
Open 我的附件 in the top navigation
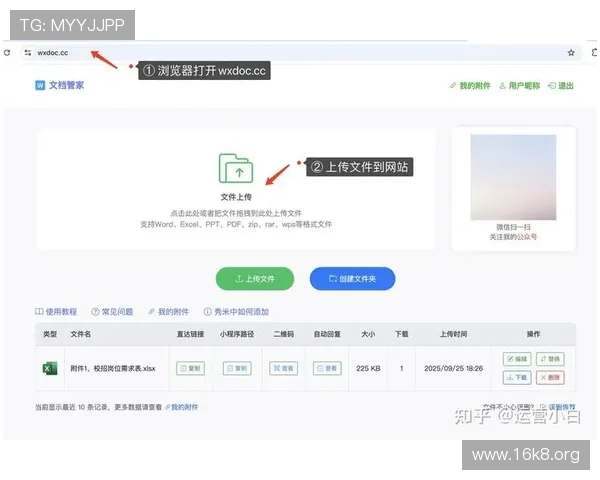pos(470,86)
